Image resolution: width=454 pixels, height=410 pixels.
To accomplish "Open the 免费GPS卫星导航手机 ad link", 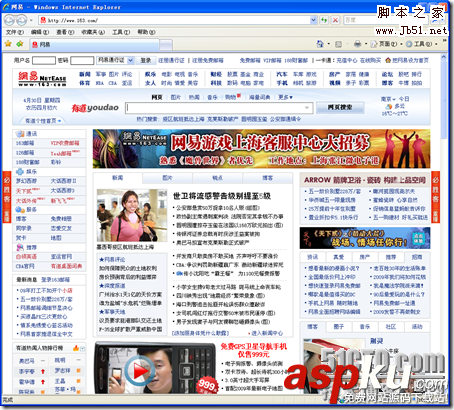I will click(254, 350).
